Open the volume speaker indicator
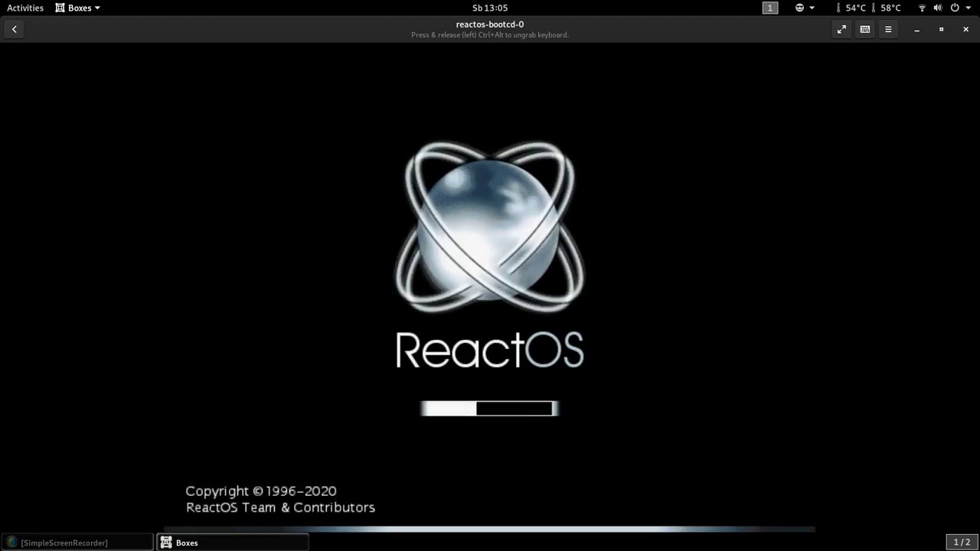Image resolution: width=980 pixels, height=551 pixels. click(x=938, y=8)
